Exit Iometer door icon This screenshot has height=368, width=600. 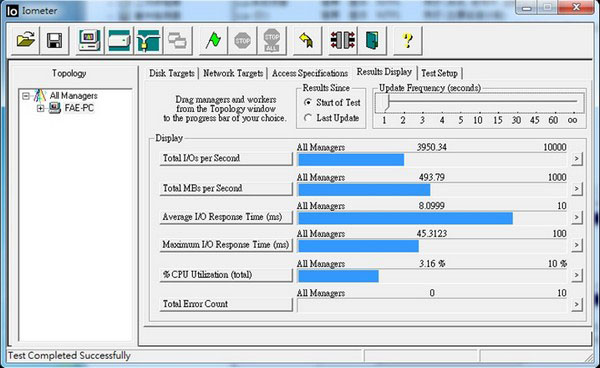(372, 40)
